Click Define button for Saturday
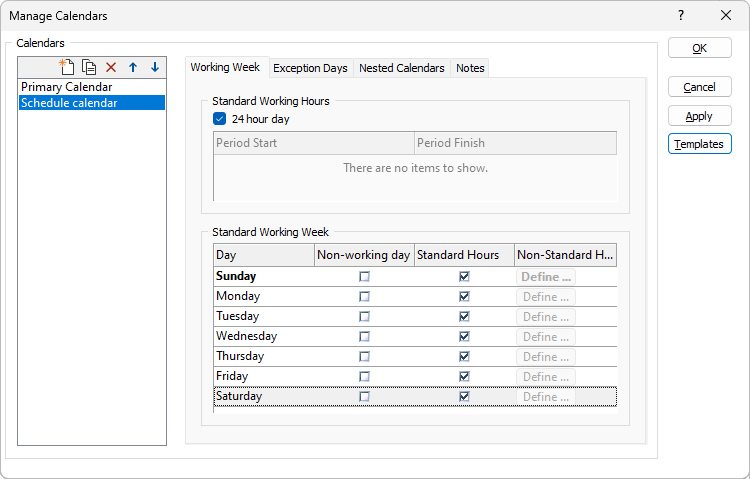Image resolution: width=750 pixels, height=479 pixels. click(x=546, y=397)
